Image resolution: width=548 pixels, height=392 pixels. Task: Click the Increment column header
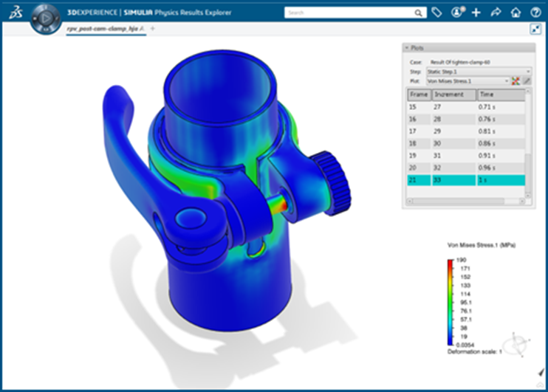(454, 94)
